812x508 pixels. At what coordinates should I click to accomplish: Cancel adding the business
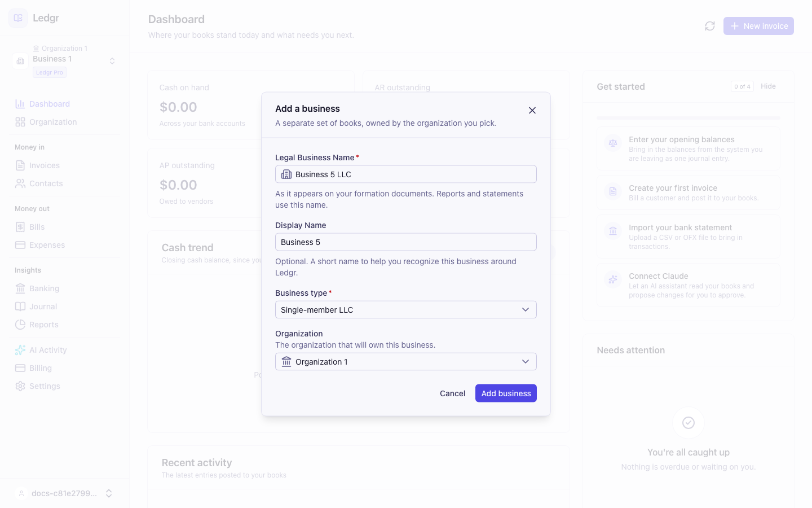tap(453, 393)
